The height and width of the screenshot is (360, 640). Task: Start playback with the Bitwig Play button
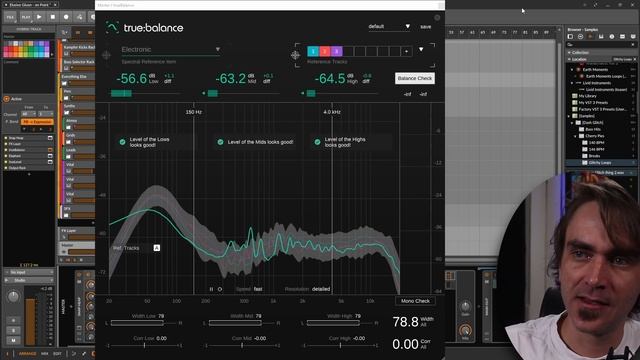click(x=39, y=17)
